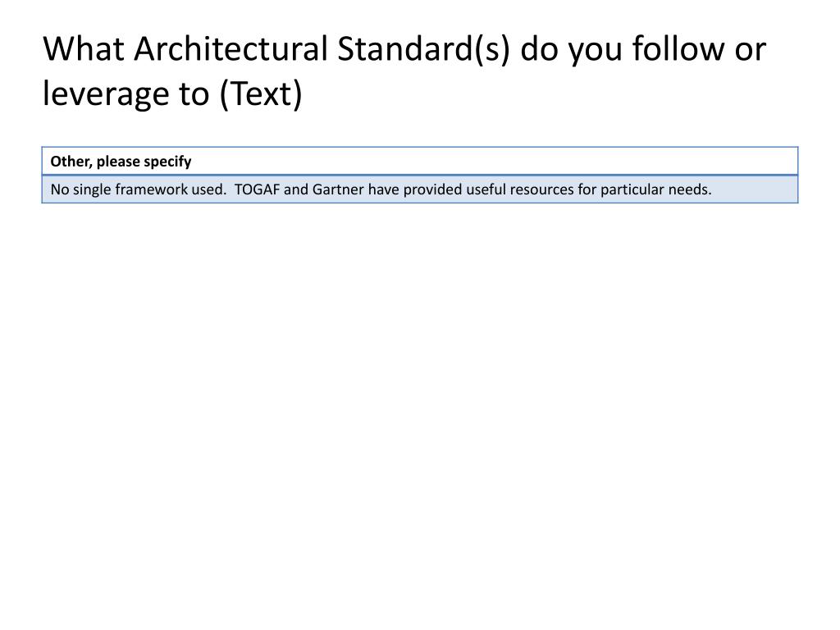
Task: Click the word 'What' starting the title
Action: click(84, 48)
